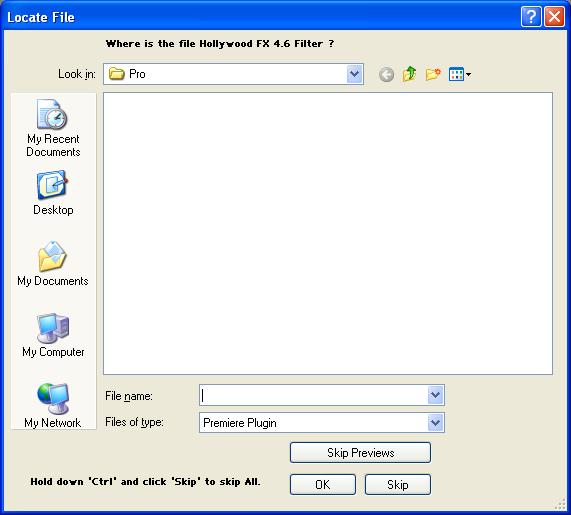Screen dimensions: 571x515
Task: Browse My Network places
Action: [x=53, y=405]
